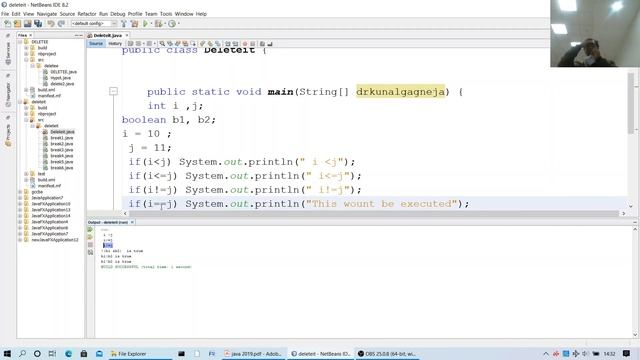Collapse the main method code fold
The width and height of the screenshot is (640, 360).
[x=113, y=91]
